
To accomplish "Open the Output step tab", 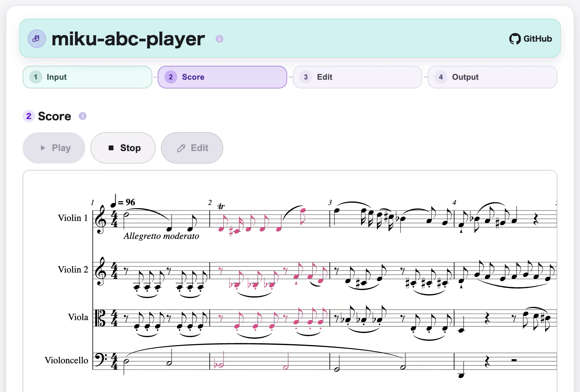I will [492, 77].
